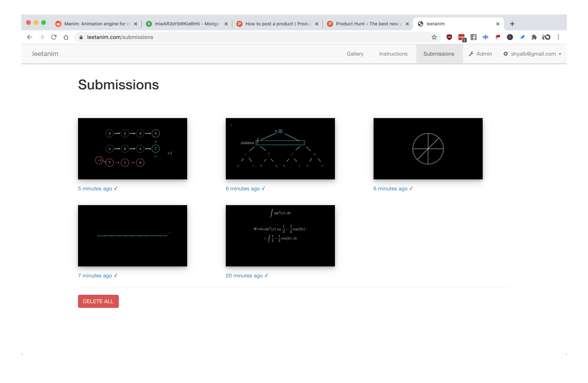The width and height of the screenshot is (588, 383).
Task: Open the uBlock Origin shield extension
Action: (449, 37)
